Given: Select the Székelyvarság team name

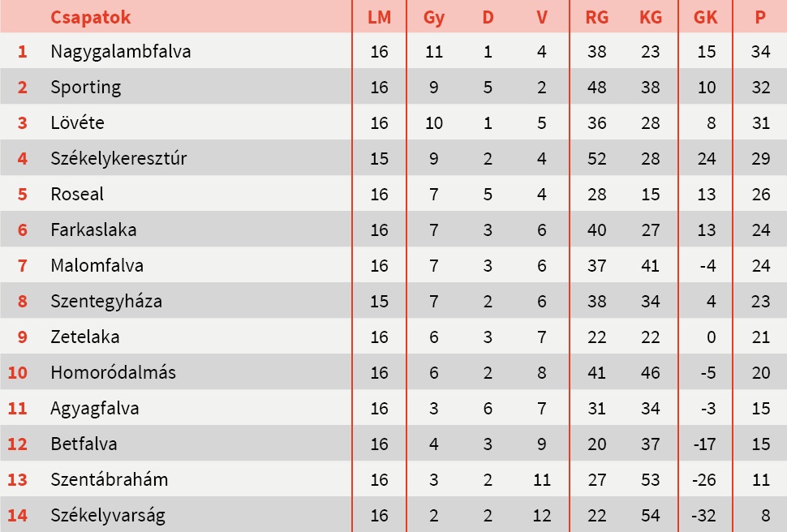Looking at the screenshot, I should pyautogui.click(x=109, y=516).
